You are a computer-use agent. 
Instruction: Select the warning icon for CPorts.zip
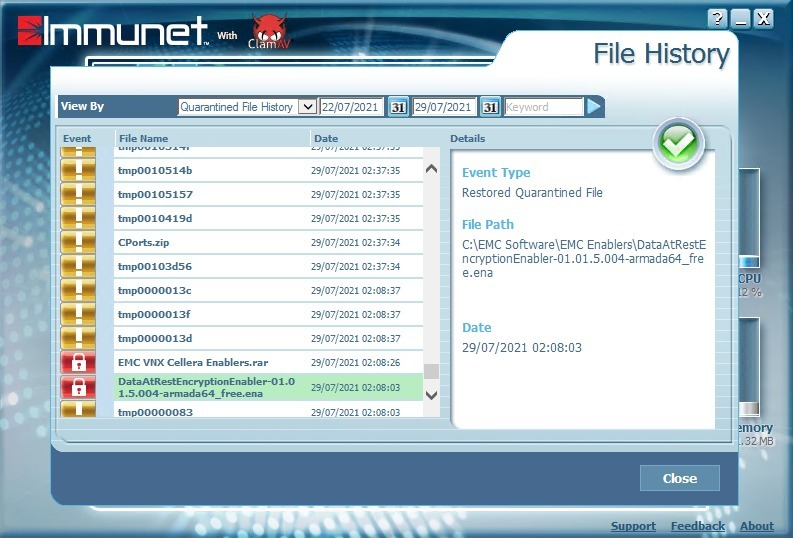coord(78,242)
